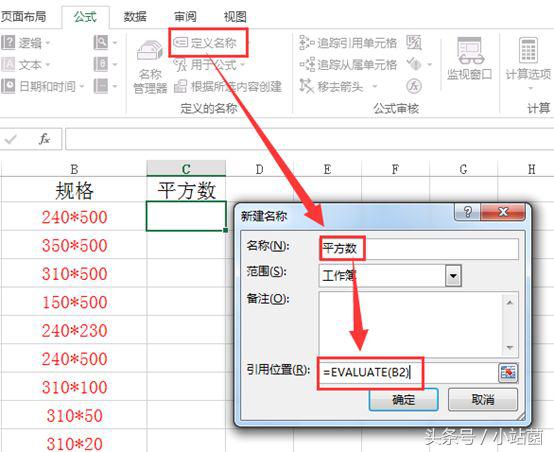The height and width of the screenshot is (452, 554).
Task: Open the Logical functions dropdown
Action: pyautogui.click(x=25, y=43)
